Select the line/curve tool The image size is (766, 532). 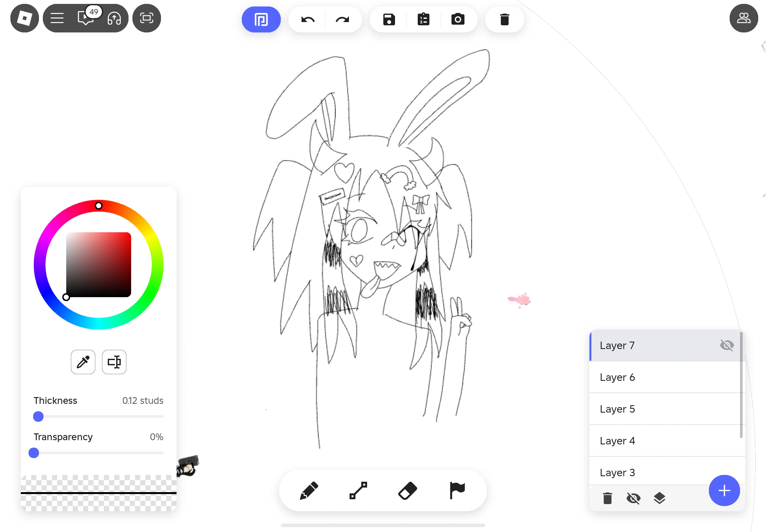tap(357, 490)
